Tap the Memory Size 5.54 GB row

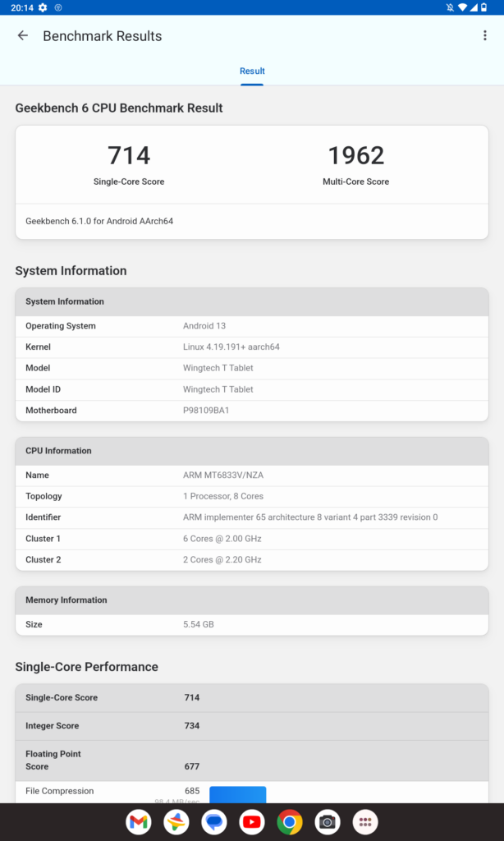[252, 625]
